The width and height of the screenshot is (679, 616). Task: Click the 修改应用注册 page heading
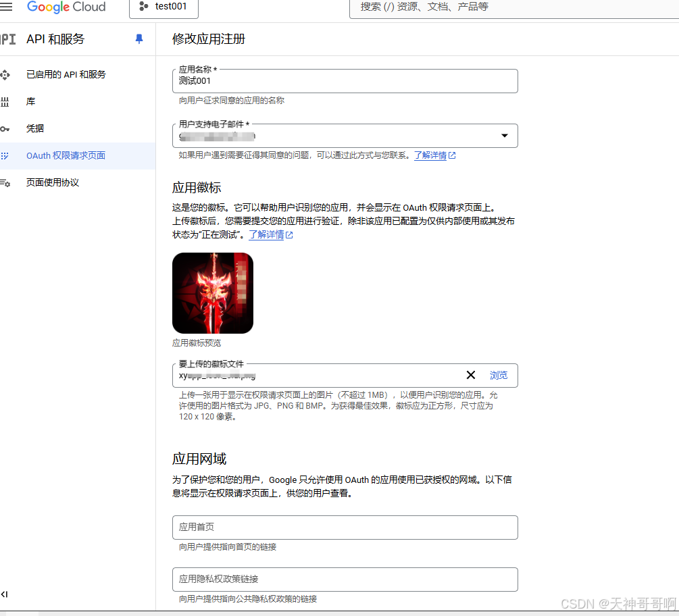click(x=209, y=39)
